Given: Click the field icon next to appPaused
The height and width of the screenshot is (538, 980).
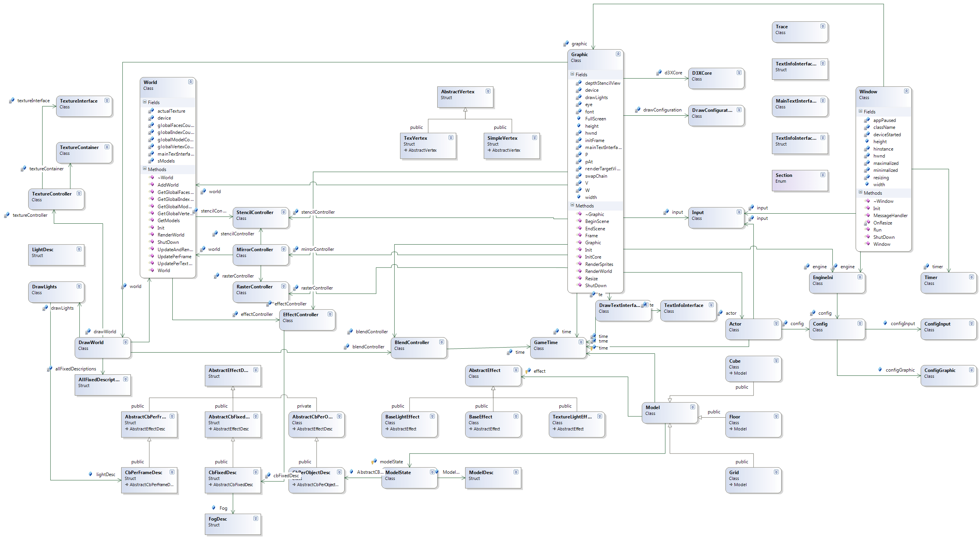Looking at the screenshot, I should coord(867,120).
